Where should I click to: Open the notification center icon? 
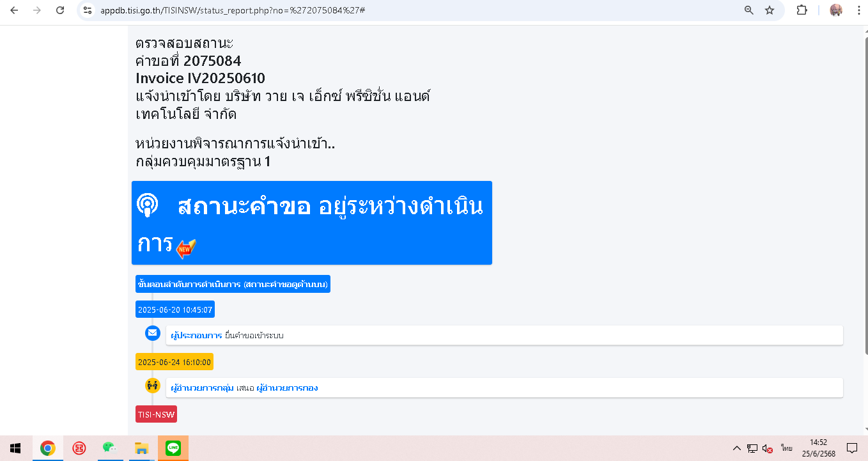[851, 448]
